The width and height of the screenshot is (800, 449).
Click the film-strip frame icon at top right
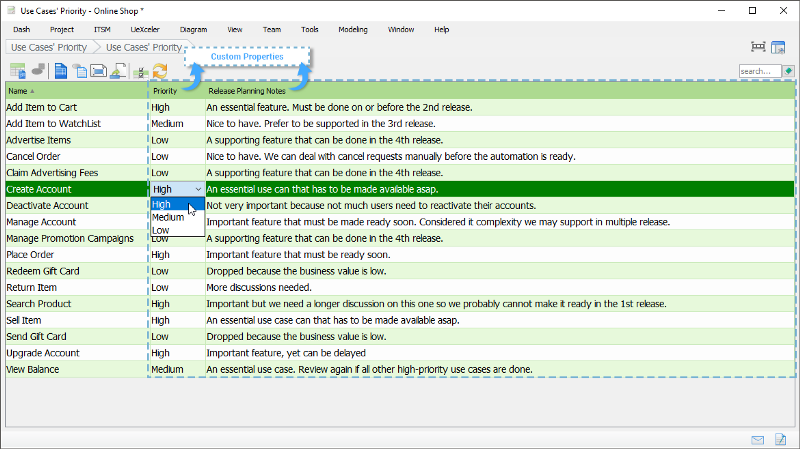tap(758, 47)
